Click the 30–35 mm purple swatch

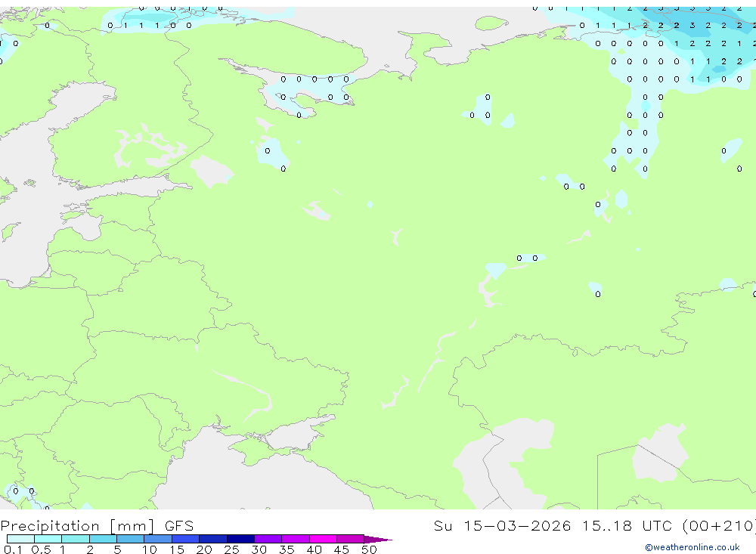tap(268, 539)
